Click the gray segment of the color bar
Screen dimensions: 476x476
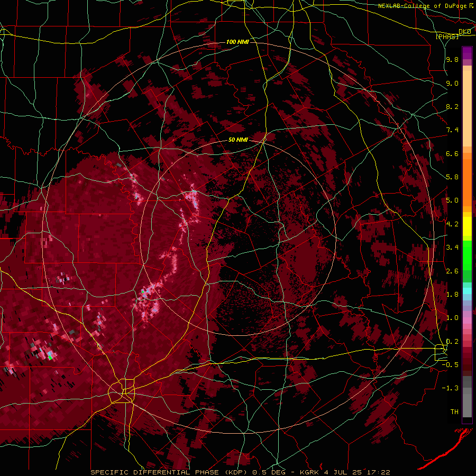[x=467, y=397]
